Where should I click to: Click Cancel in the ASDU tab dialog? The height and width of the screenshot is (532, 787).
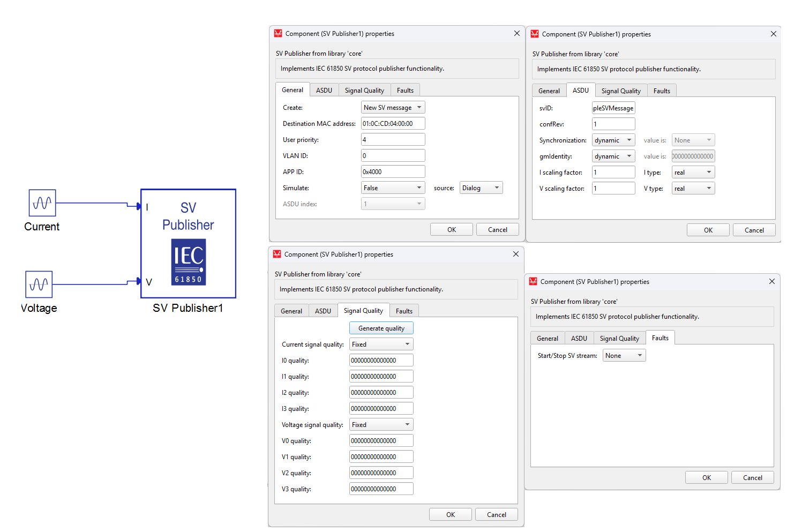point(754,230)
